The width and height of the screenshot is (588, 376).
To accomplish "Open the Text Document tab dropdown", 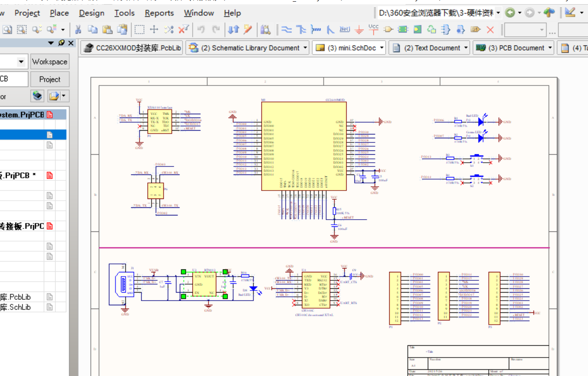I will [466, 48].
